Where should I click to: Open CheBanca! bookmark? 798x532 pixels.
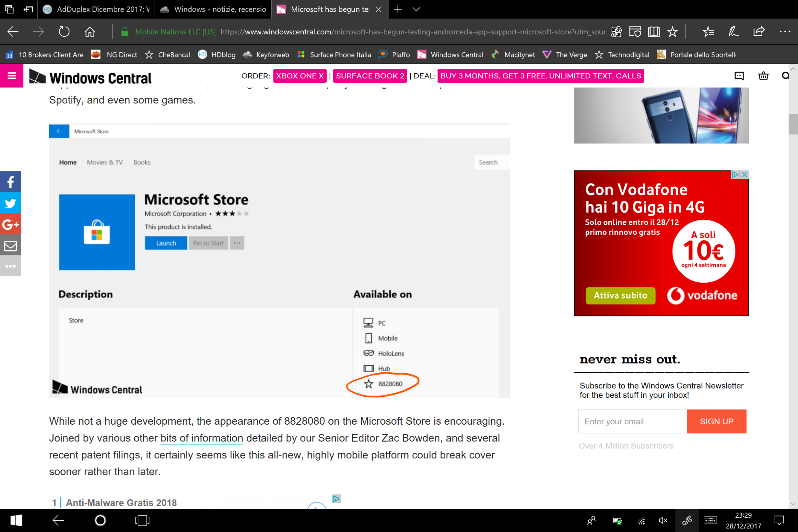point(168,54)
